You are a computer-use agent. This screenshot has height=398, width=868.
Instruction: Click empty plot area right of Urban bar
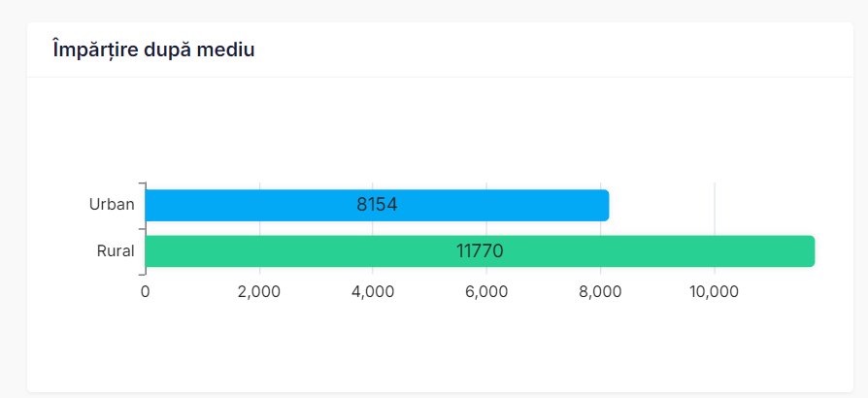[709, 205]
